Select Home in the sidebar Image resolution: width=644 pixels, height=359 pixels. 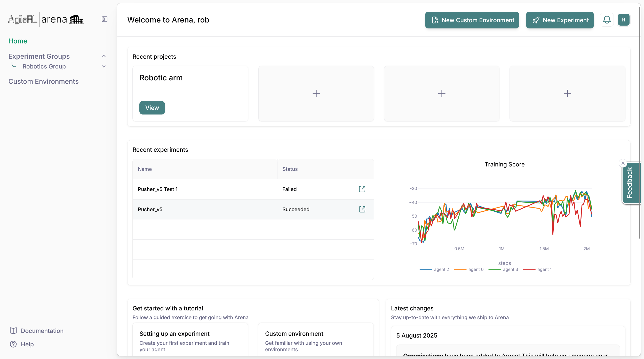click(x=18, y=41)
